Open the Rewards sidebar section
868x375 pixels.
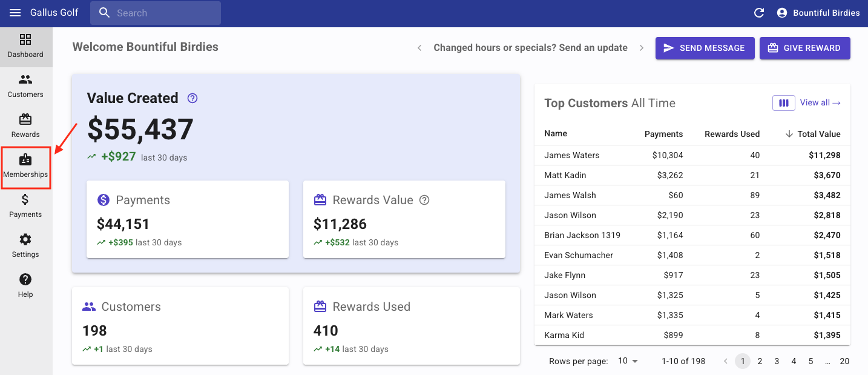point(25,126)
